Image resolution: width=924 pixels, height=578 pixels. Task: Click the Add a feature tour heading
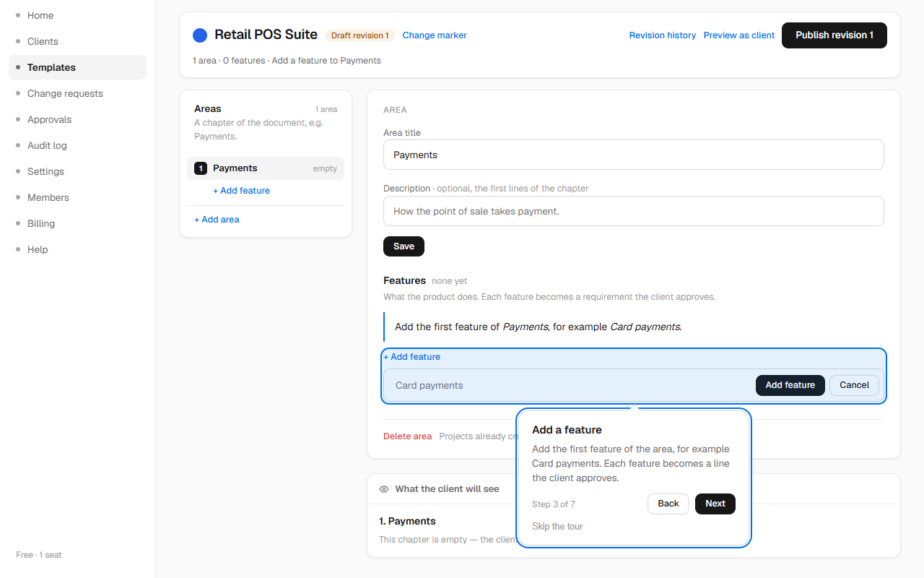[x=567, y=430]
